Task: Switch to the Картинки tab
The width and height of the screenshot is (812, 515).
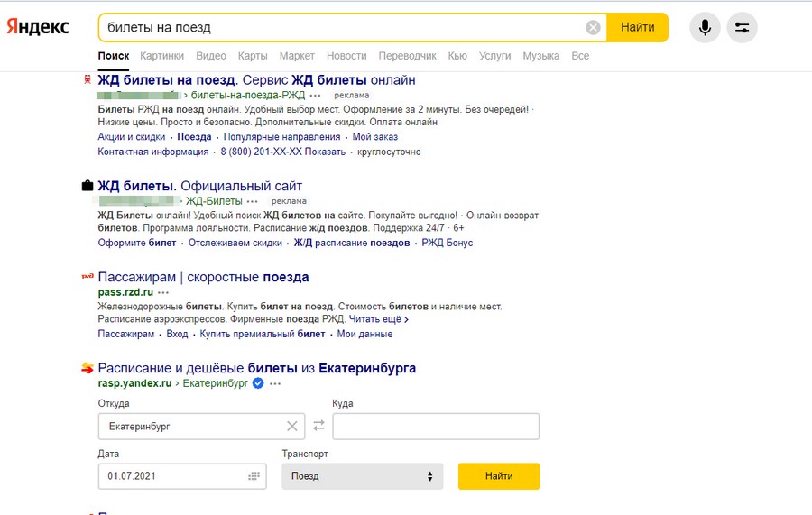Action: (162, 56)
